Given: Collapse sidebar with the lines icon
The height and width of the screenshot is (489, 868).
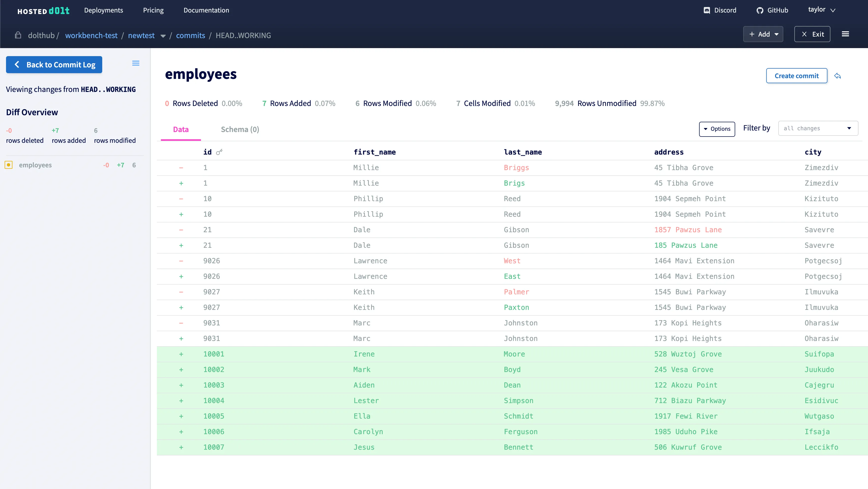Looking at the screenshot, I should click(136, 63).
